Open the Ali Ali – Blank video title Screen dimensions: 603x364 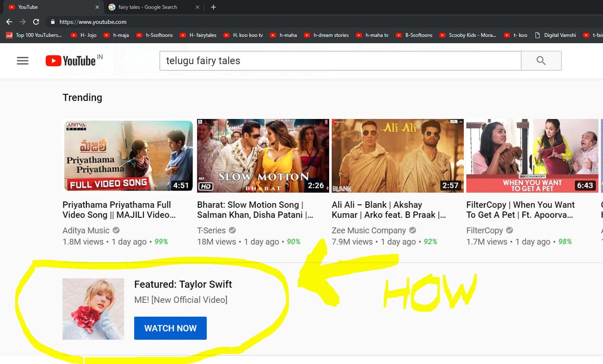click(x=388, y=210)
